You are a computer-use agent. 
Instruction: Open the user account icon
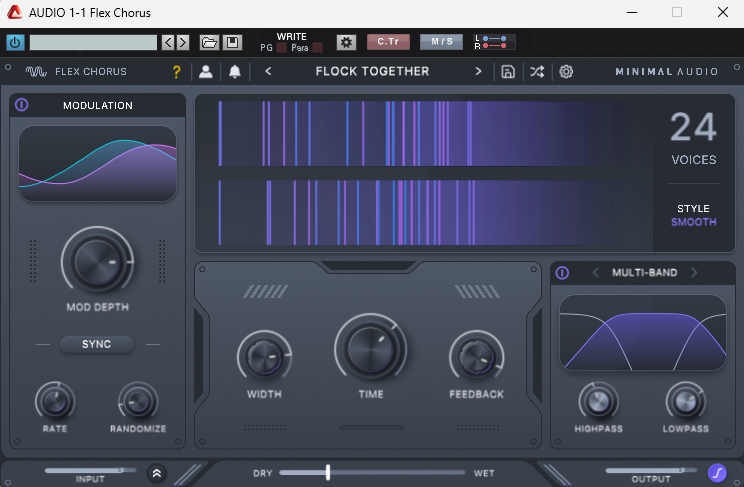pyautogui.click(x=205, y=72)
